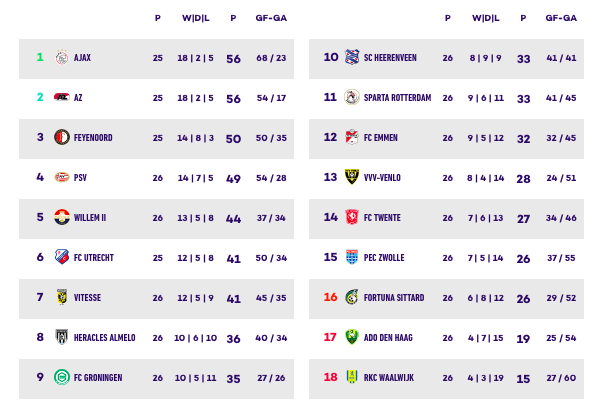Click the SC Heerenveen crest
The height and width of the screenshot is (409, 602).
point(352,57)
